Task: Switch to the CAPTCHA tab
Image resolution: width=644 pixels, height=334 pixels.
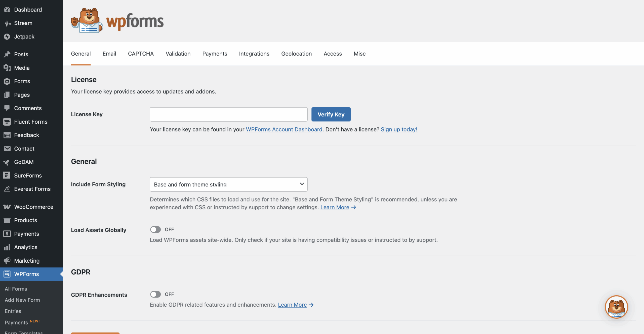Action: pos(141,54)
